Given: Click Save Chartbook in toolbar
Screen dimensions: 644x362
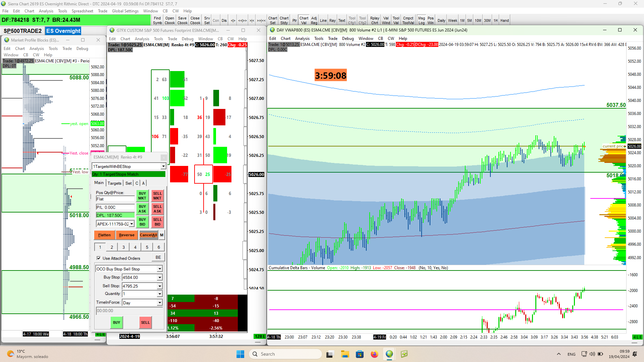Looking at the screenshot, I should coord(182,20).
